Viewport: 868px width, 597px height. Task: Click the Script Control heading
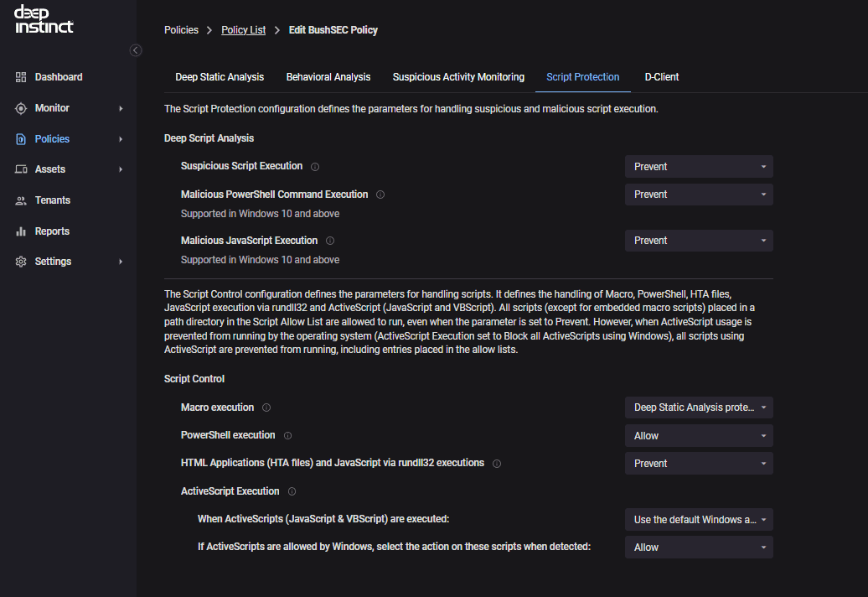coord(194,379)
